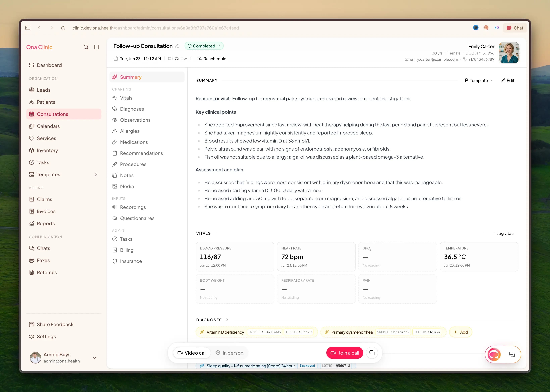550x392 pixels.
Task: Open Tasks under Admin section
Action: coord(147,239)
